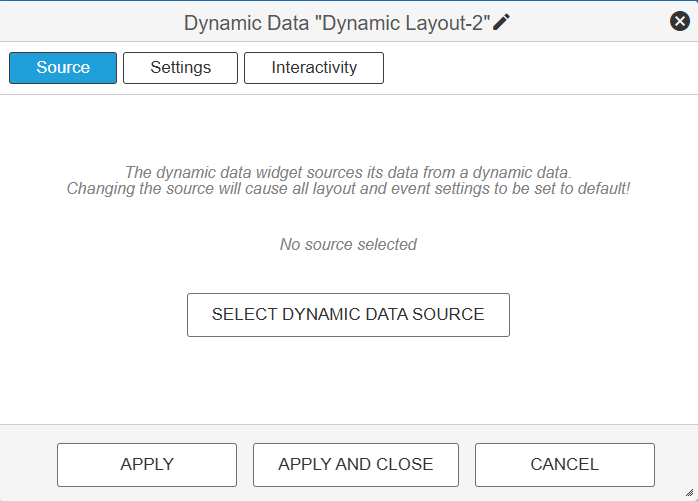The width and height of the screenshot is (698, 501).
Task: Choose APPLY AND CLOSE
Action: [x=356, y=464]
